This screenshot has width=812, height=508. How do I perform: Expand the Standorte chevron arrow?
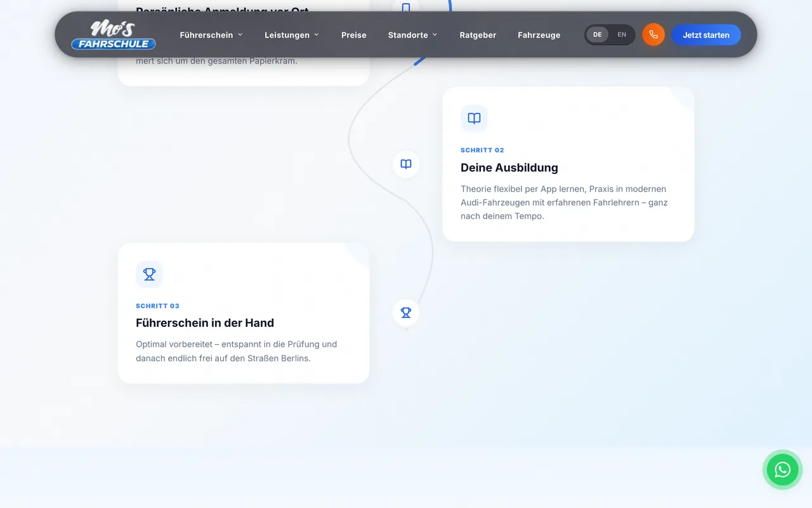(x=435, y=35)
